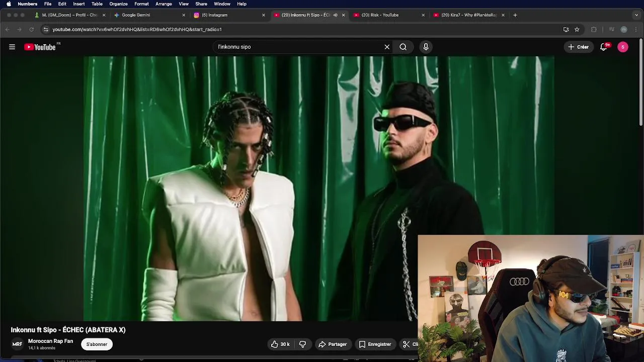This screenshot has height=362, width=644.
Task: Open the tab search dropdown arrow
Action: [x=636, y=15]
